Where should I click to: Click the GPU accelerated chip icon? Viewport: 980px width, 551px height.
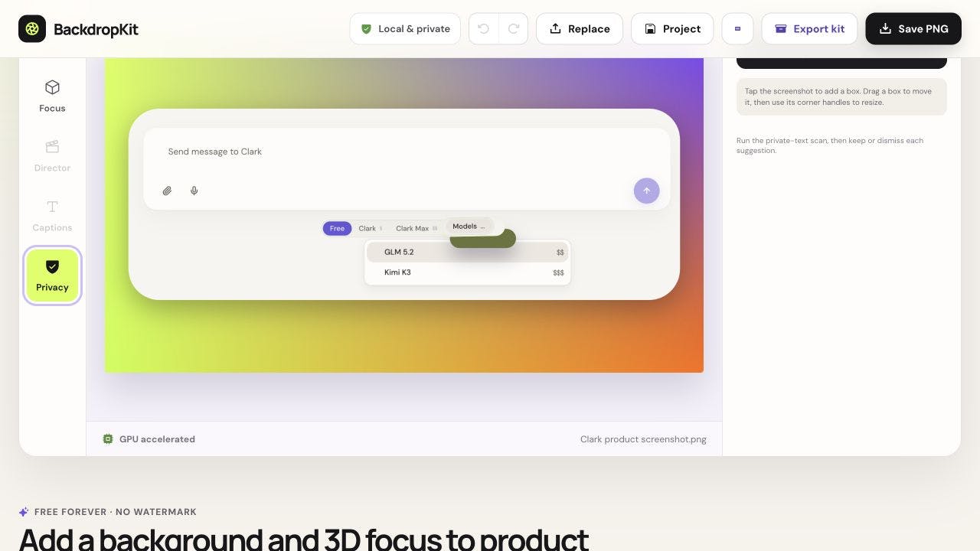(x=108, y=439)
